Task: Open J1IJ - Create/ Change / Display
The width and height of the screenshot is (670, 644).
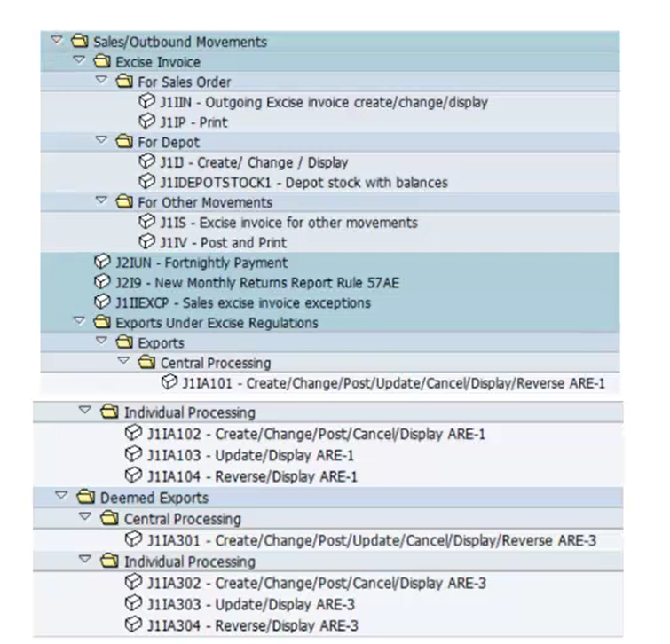Action: [x=254, y=162]
